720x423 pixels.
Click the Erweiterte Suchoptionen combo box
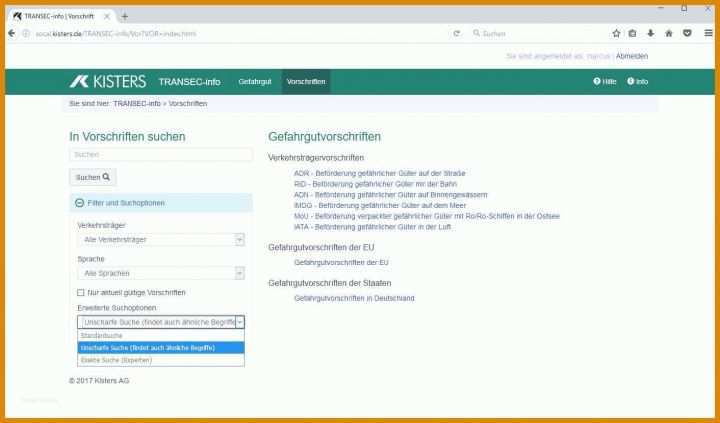[x=161, y=322]
